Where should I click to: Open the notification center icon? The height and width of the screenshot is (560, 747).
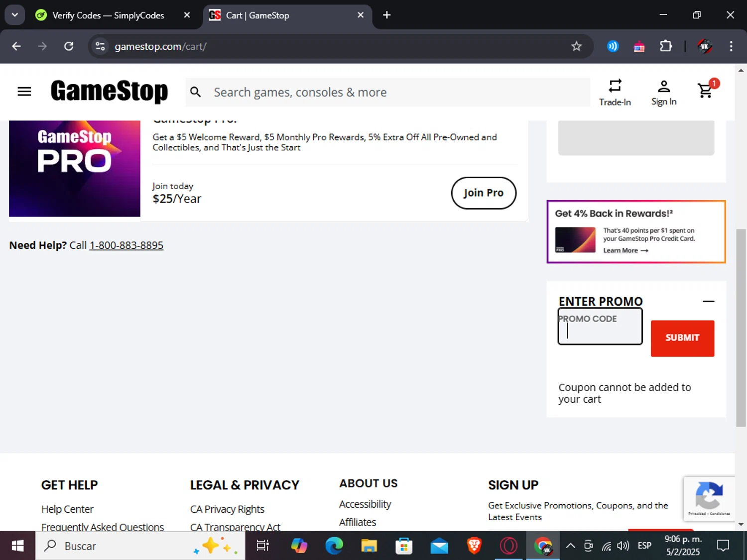723,546
